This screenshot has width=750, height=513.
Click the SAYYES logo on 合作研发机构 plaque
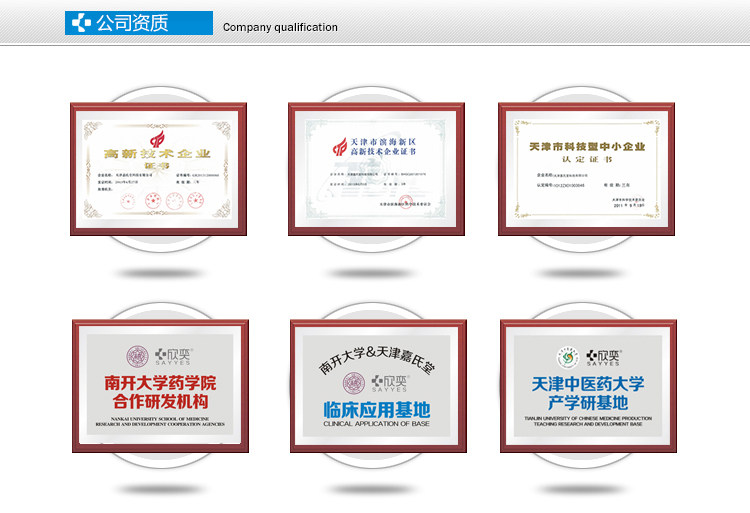(x=173, y=357)
